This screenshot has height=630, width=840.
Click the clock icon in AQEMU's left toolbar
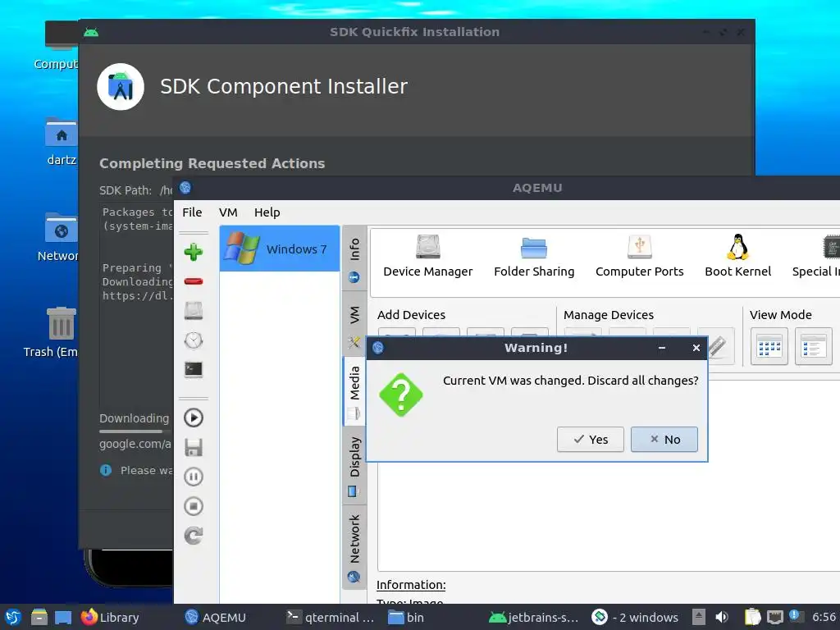(194, 340)
